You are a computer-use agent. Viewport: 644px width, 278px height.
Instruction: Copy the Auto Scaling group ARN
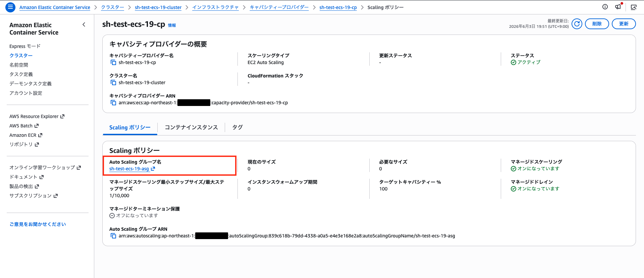[113, 236]
